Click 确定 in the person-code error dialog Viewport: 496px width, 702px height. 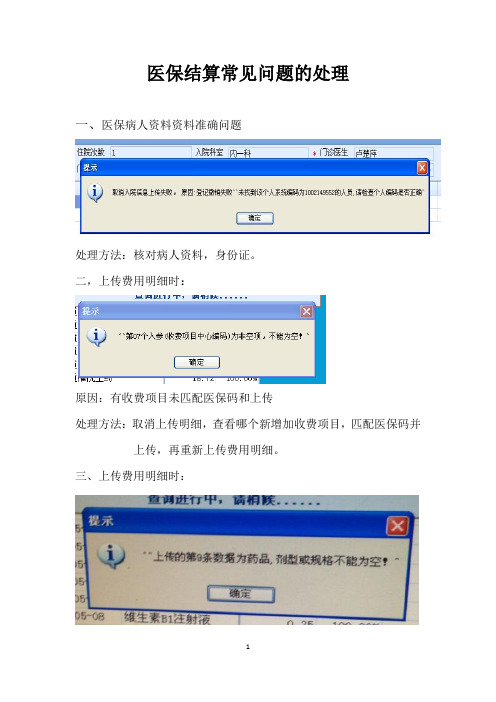pyautogui.click(x=255, y=218)
